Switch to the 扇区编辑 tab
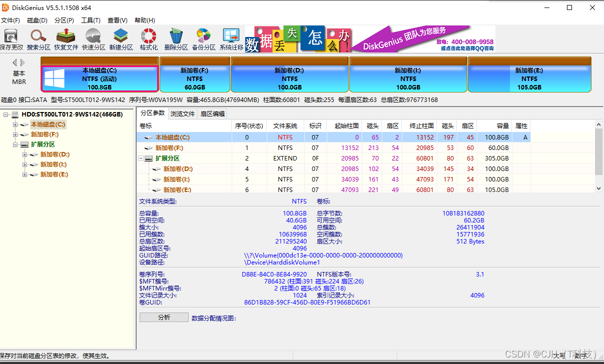This screenshot has width=604, height=364. coord(213,113)
